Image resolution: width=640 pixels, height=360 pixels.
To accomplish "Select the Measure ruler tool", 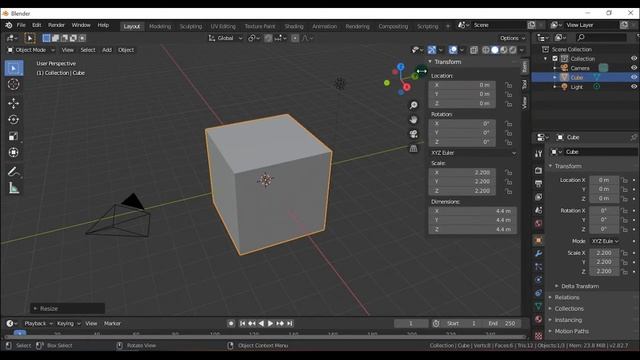I will pos(13,188).
